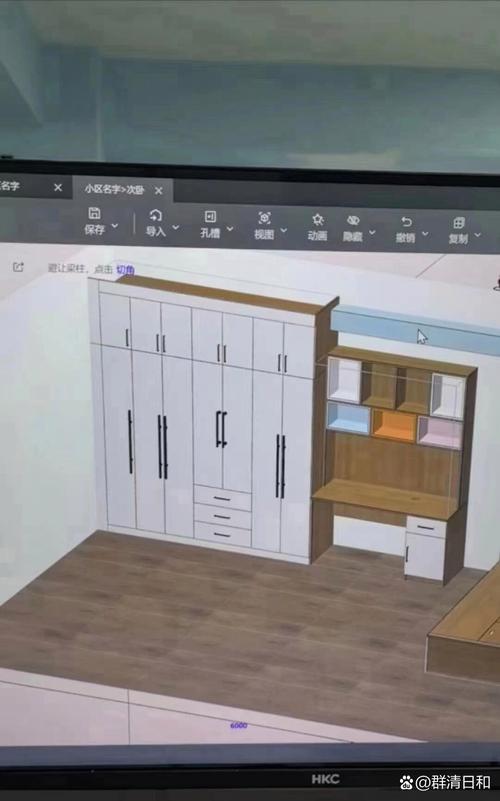Expand the dropdown arrow next to 孔槽

point(230,229)
